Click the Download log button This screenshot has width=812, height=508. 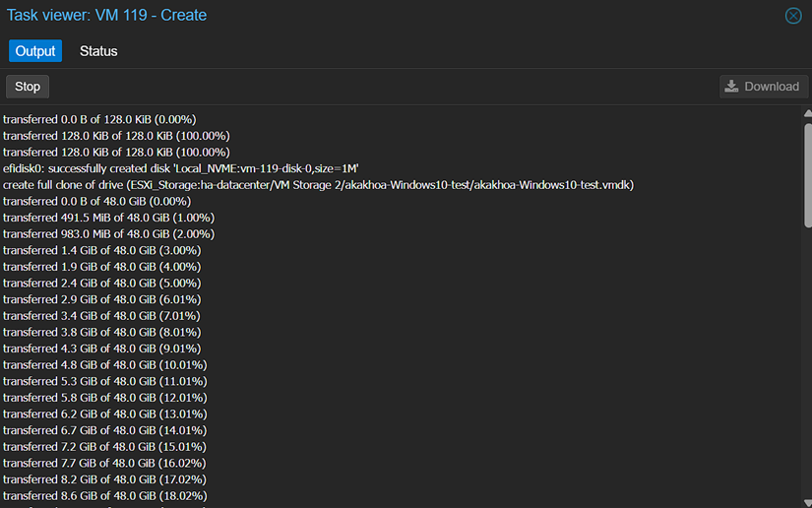(x=762, y=87)
